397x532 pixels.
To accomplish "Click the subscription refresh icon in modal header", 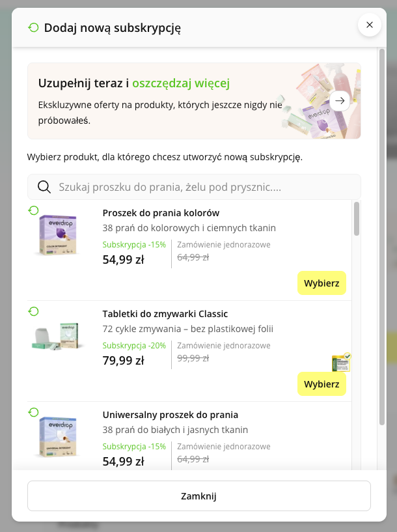I will coord(33,27).
